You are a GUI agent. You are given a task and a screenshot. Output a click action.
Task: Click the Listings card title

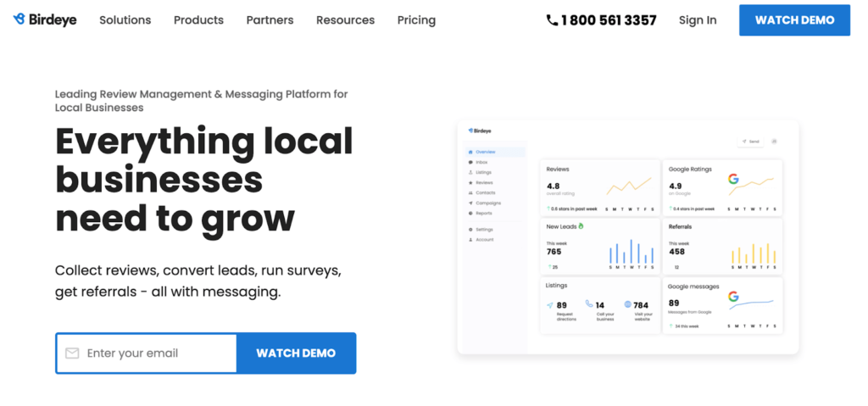coord(556,286)
